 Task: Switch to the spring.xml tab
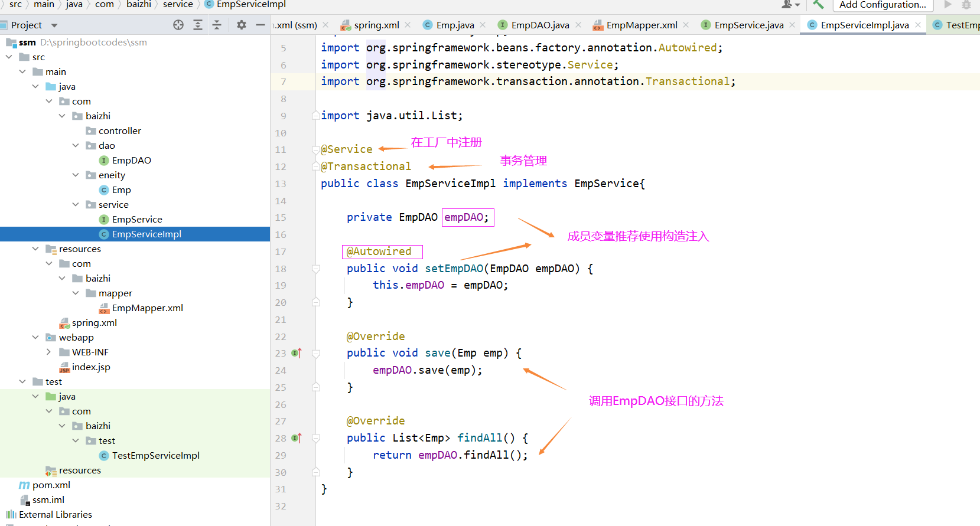376,25
